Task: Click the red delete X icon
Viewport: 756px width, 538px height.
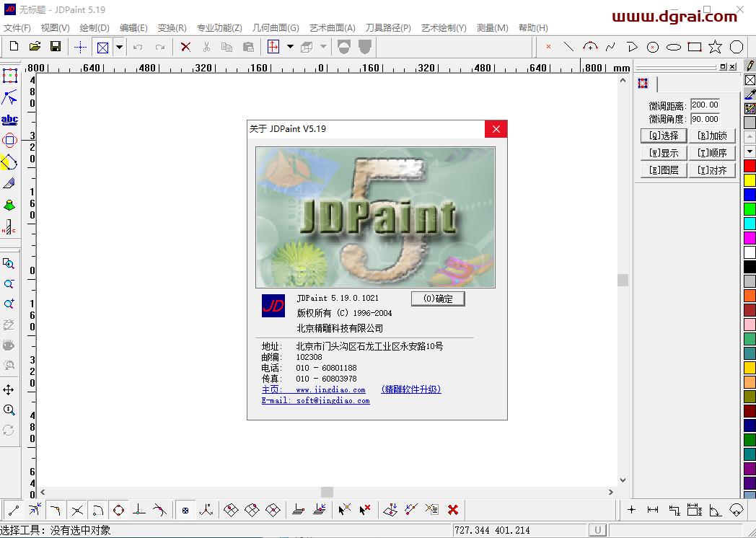Action: click(x=185, y=47)
